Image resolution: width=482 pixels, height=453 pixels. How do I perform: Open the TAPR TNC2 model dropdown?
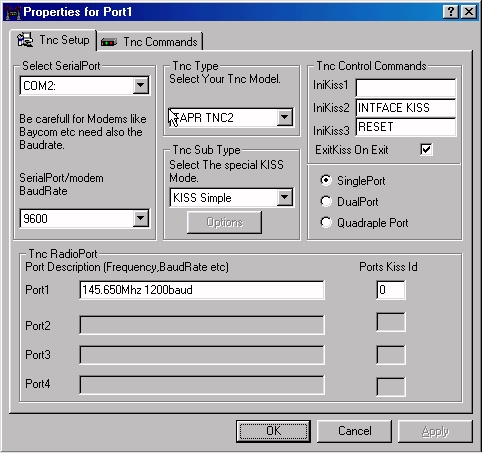285,117
